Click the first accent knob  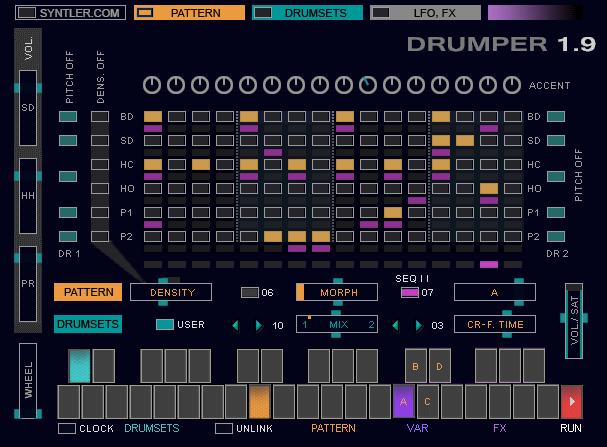point(152,85)
